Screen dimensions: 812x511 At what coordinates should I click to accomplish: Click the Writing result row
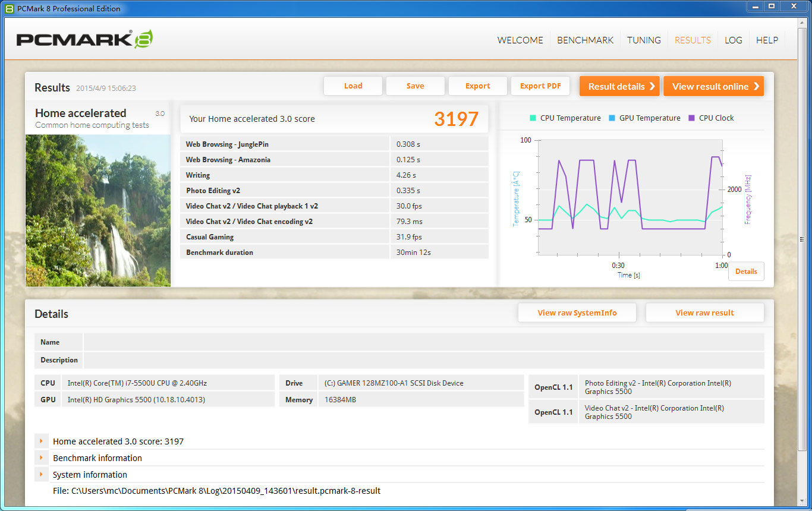coord(334,175)
